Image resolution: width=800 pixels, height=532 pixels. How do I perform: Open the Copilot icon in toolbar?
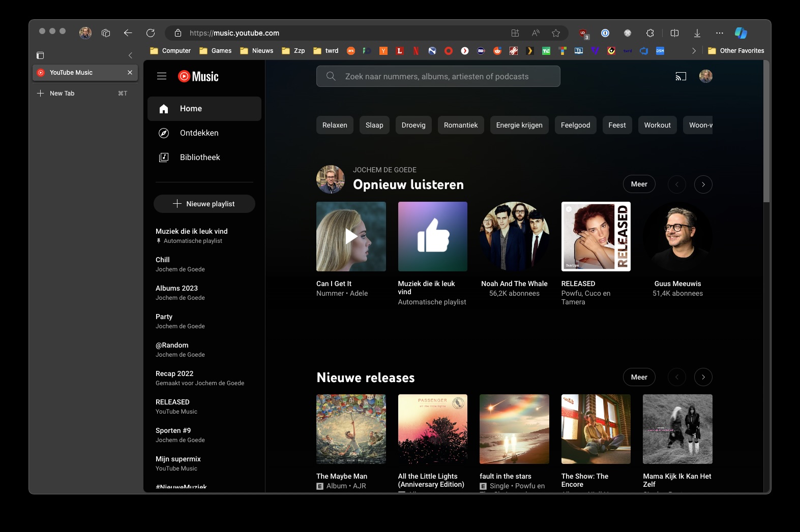(x=741, y=33)
